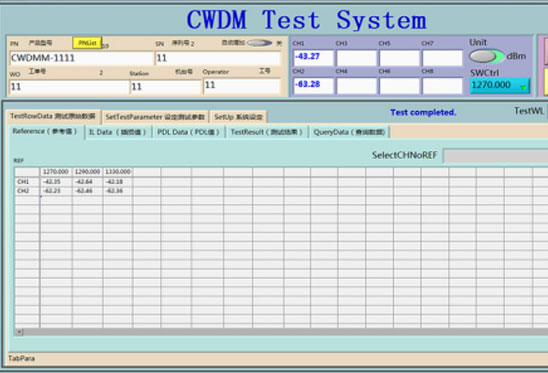This screenshot has height=373, width=548.
Task: Click the 1290.000 column header in REF table
Action: point(87,172)
